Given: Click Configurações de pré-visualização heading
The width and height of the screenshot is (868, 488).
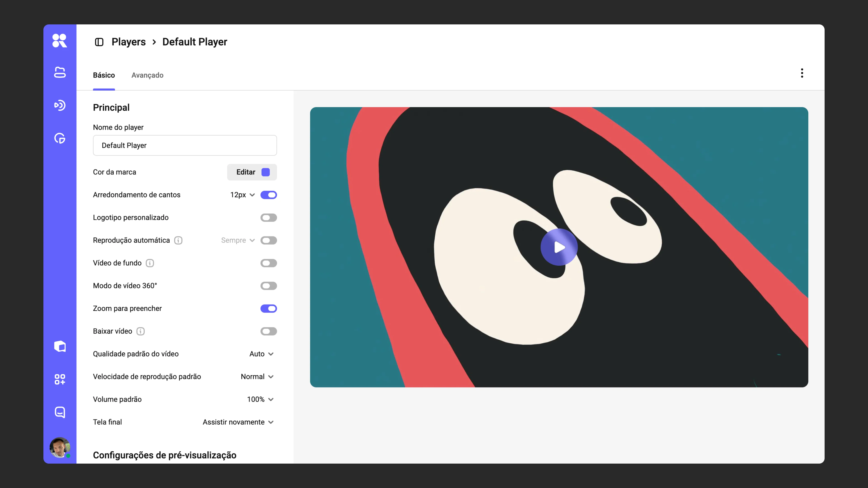Looking at the screenshot, I should [164, 455].
